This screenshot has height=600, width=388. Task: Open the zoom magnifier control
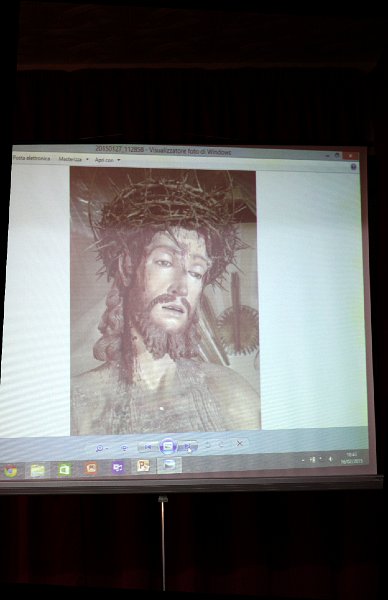coord(99,448)
